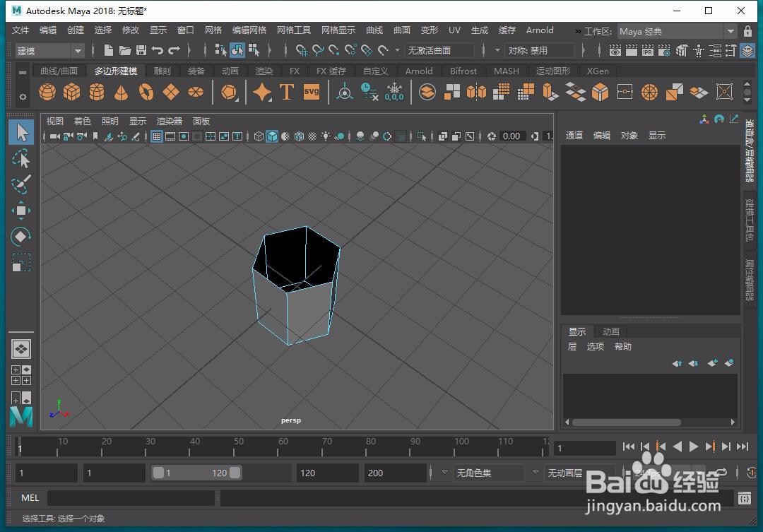Viewport: 763px width, 532px height.
Task: Create a polygon disc from the shelf
Action: pyautogui.click(x=196, y=92)
